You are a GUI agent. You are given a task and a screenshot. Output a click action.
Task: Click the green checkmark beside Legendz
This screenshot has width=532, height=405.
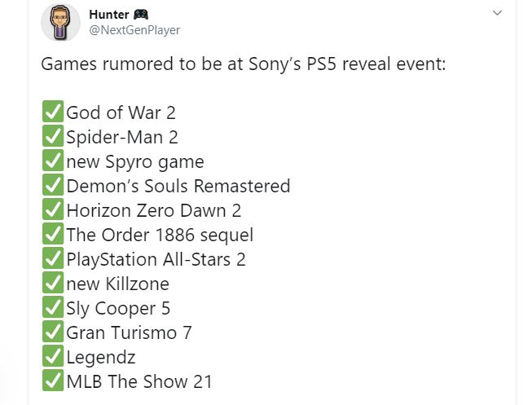coord(52,357)
